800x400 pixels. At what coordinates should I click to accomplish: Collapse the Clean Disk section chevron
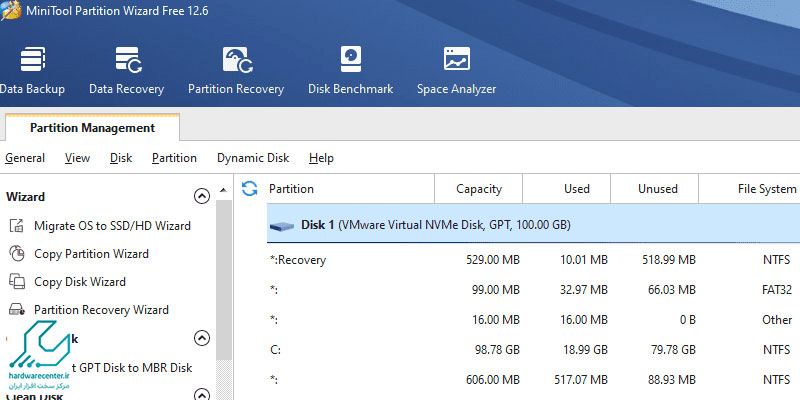tap(202, 395)
